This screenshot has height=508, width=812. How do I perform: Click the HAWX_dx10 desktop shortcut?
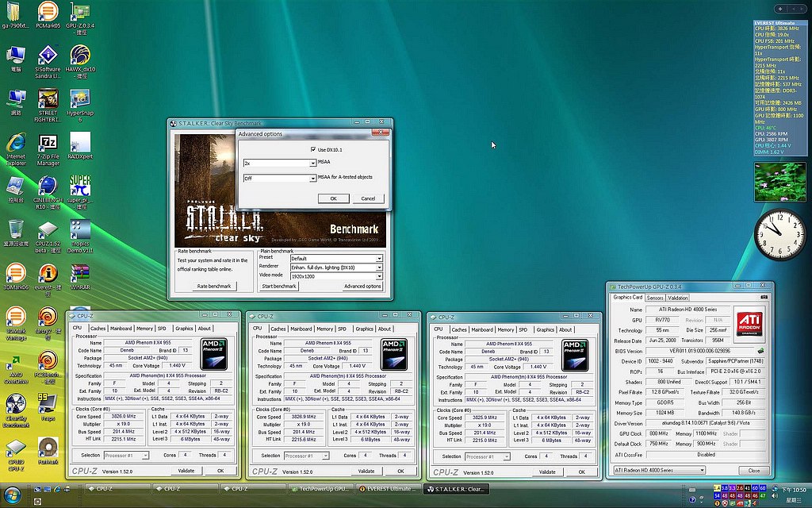point(80,62)
